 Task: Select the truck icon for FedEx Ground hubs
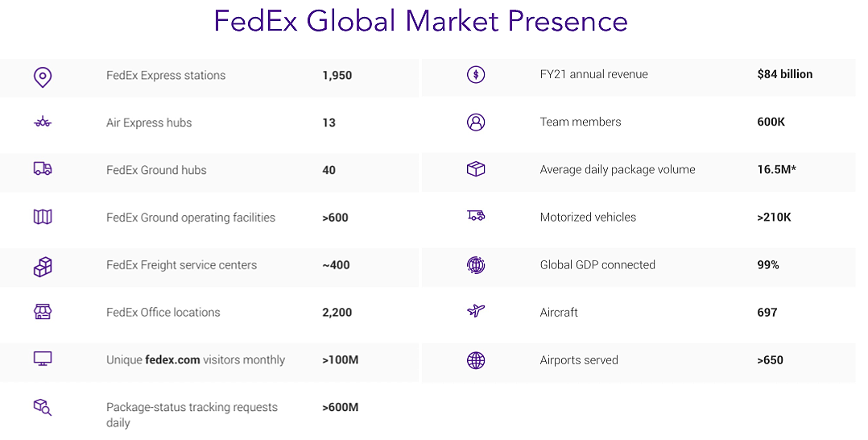[43, 168]
